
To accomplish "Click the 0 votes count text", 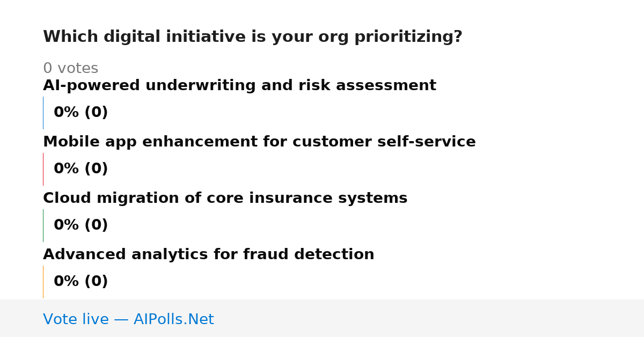I will (70, 69).
